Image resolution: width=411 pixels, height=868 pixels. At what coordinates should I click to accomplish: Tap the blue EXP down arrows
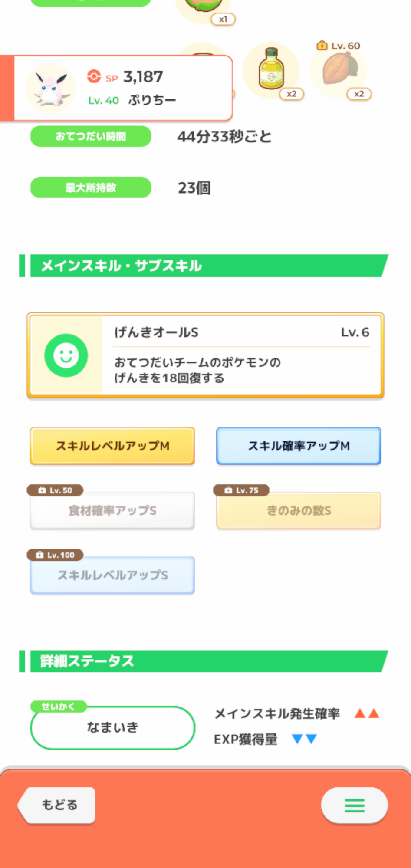(304, 739)
